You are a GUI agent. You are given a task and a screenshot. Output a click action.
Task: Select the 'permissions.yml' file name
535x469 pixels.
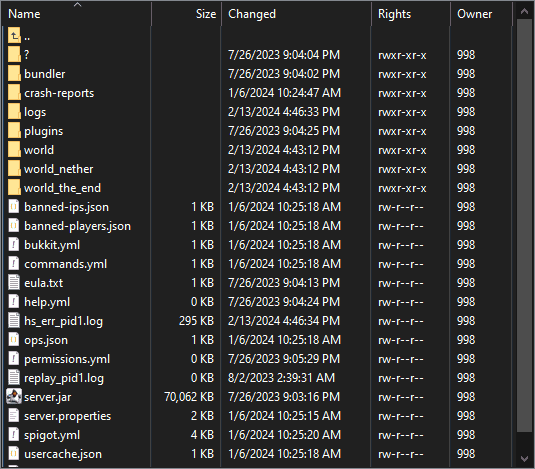(x=67, y=359)
